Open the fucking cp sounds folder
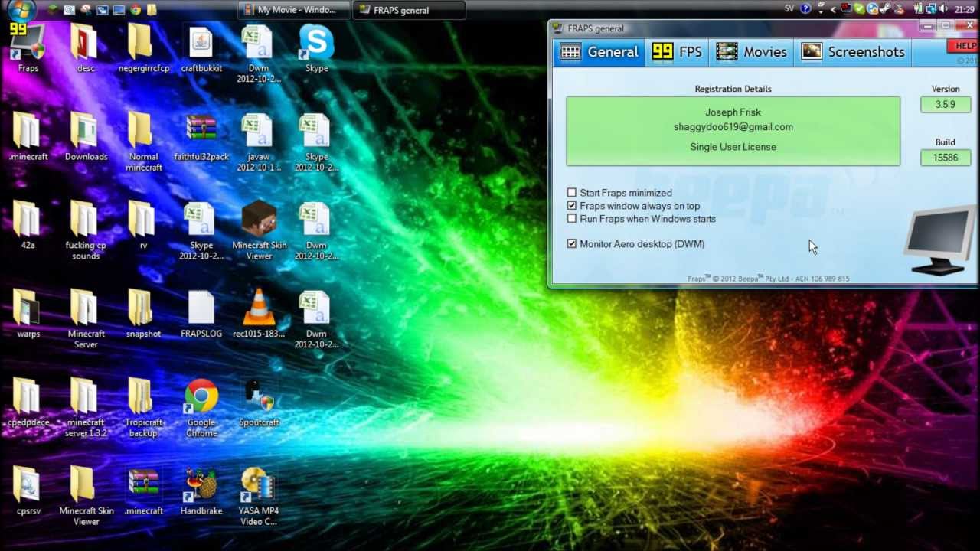This screenshot has height=551, width=980. click(x=86, y=230)
